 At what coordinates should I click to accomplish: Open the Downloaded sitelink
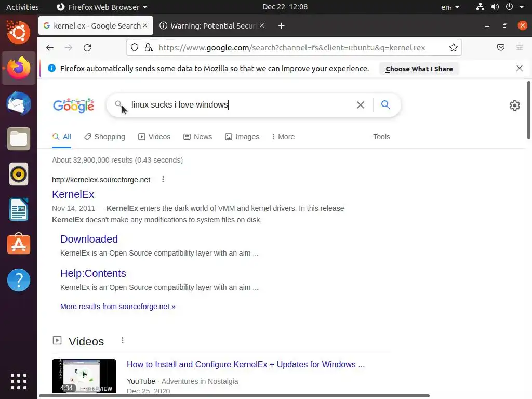tap(89, 239)
